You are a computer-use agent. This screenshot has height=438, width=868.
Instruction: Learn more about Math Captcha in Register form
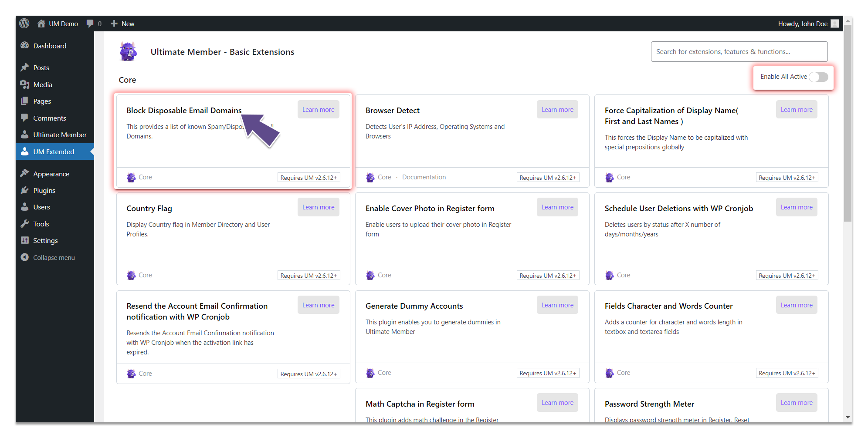pos(557,403)
